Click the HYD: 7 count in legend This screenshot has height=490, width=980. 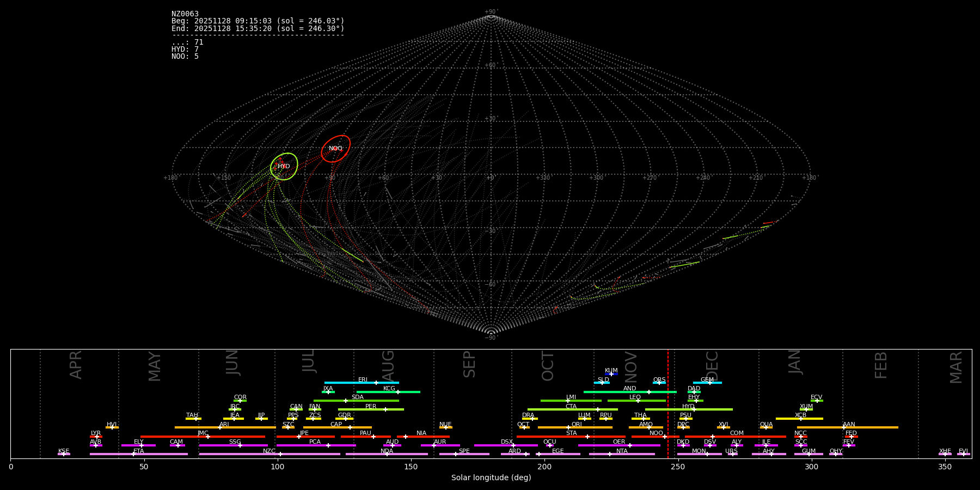185,50
